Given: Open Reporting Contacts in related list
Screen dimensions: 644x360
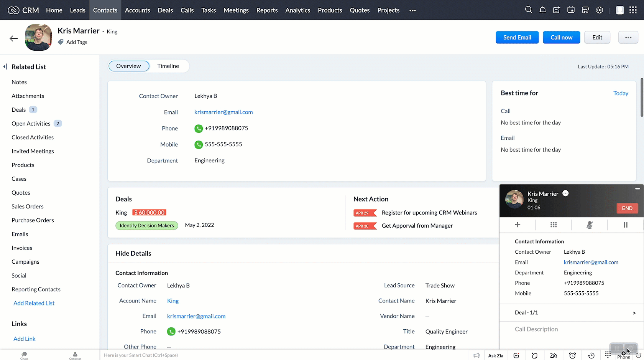Looking at the screenshot, I should (x=36, y=289).
